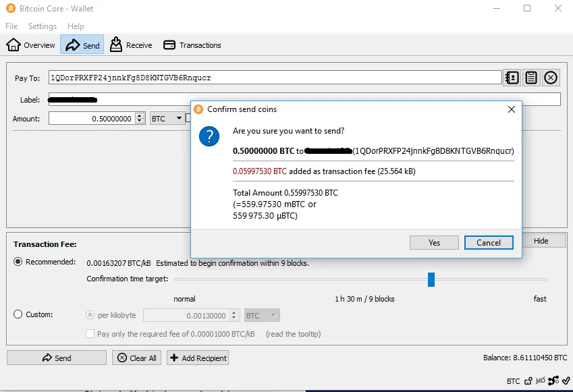Screen dimensions: 573x392
Task: Click the HD wallet status icon
Action: [541, 381]
